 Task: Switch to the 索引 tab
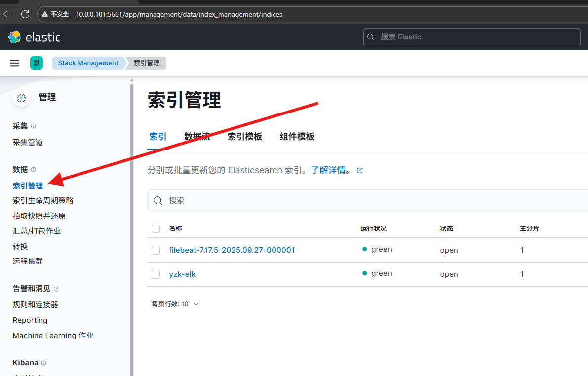158,137
